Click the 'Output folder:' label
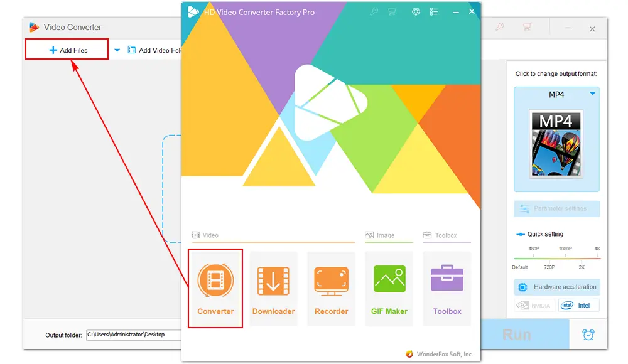628x364 pixels. [x=63, y=335]
